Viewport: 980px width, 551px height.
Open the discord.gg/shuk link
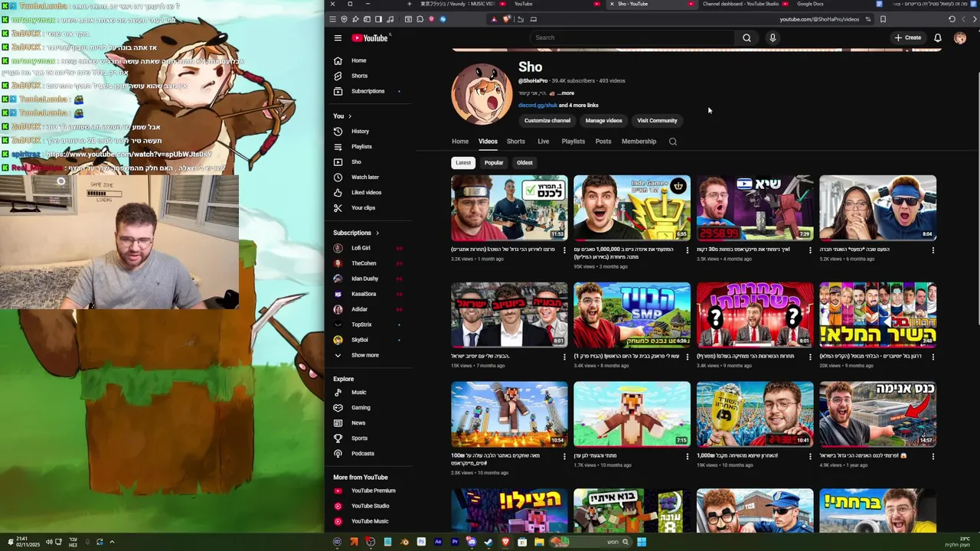[x=537, y=106]
